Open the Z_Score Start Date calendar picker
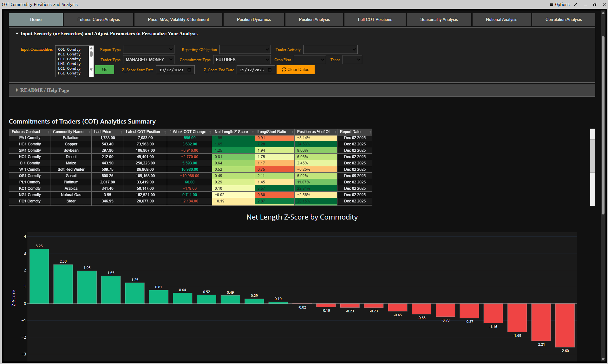Image resolution: width=608 pixels, height=364 pixels. pos(189,70)
